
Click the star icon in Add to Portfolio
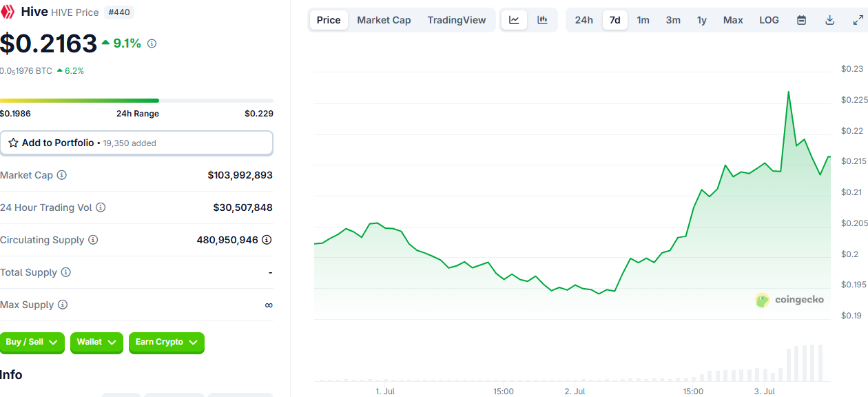pyautogui.click(x=13, y=143)
